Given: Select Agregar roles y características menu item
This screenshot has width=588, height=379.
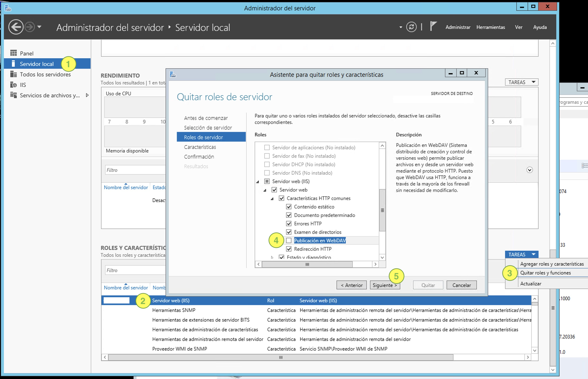Looking at the screenshot, I should click(x=552, y=264).
